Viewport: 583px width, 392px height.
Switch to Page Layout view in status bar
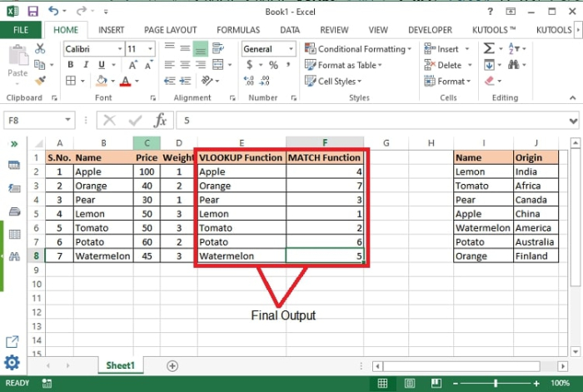coord(410,383)
